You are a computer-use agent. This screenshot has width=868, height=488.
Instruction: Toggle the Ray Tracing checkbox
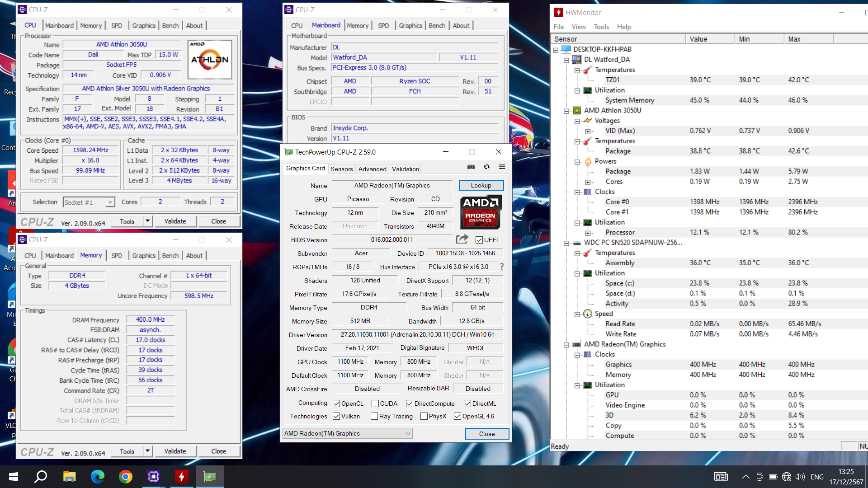coord(374,416)
